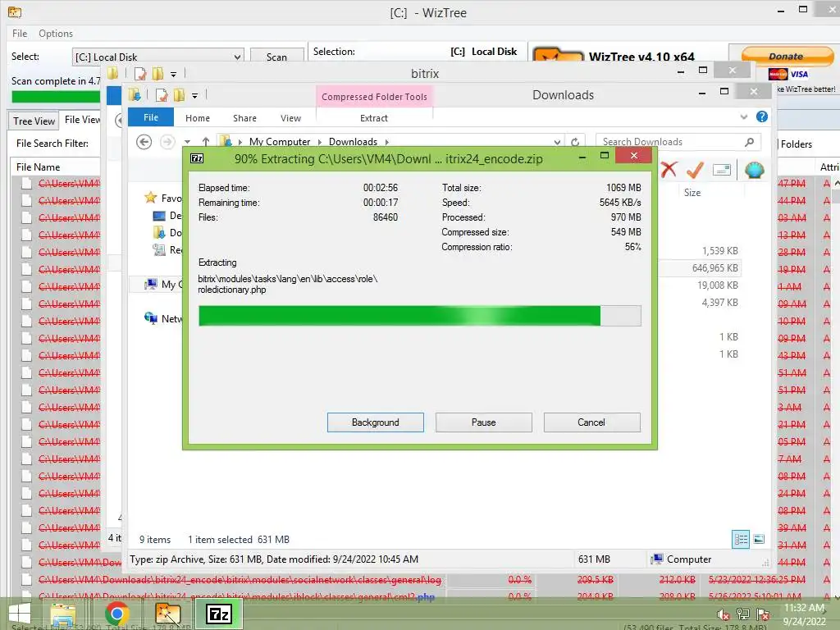Open the View ribbon tab in Downloads
The width and height of the screenshot is (840, 630).
(290, 118)
